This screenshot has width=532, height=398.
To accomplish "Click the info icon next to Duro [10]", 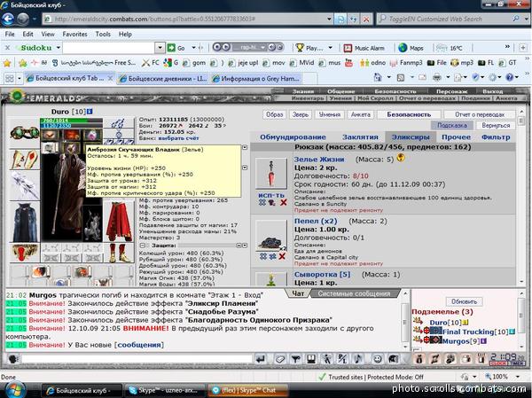I will click(90, 112).
